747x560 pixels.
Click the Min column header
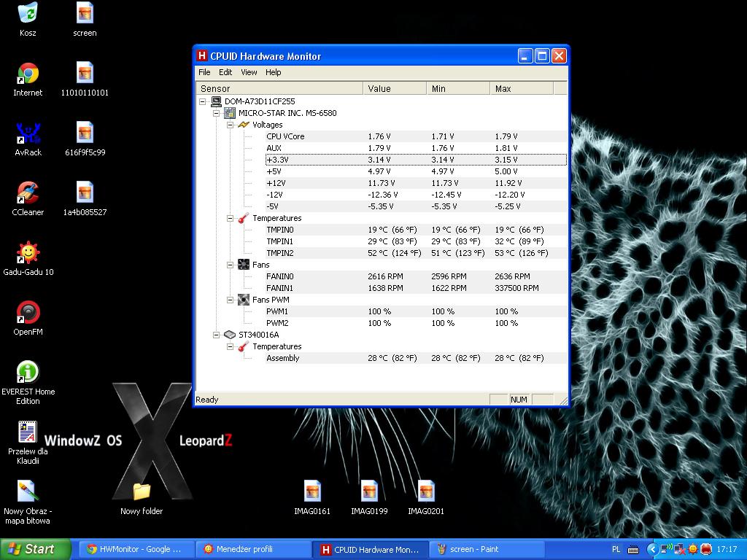coord(458,88)
